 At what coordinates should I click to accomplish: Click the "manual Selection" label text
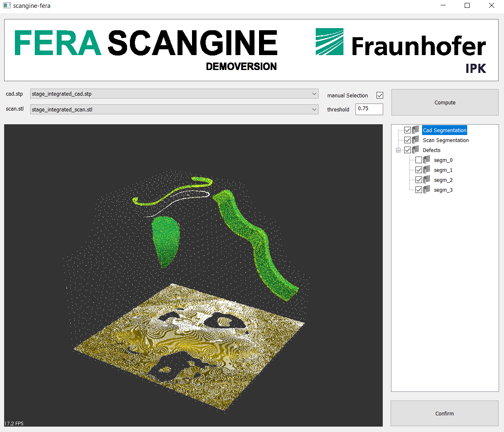[x=348, y=95]
